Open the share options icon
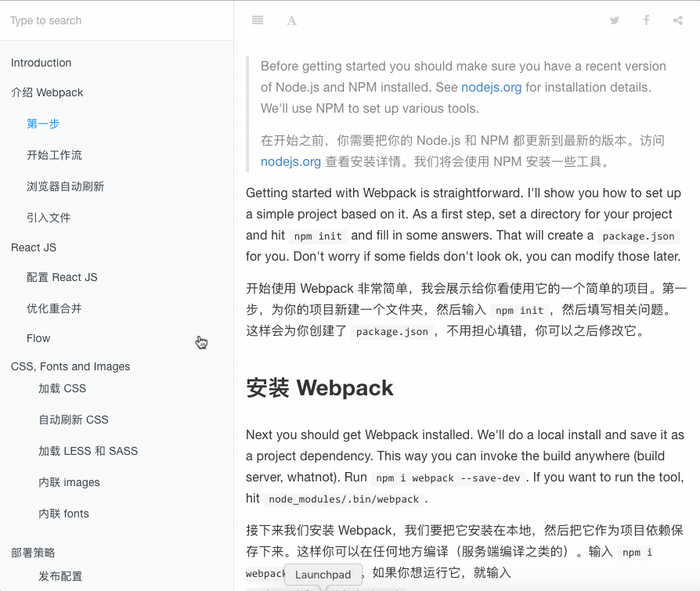This screenshot has width=700, height=591. click(678, 20)
